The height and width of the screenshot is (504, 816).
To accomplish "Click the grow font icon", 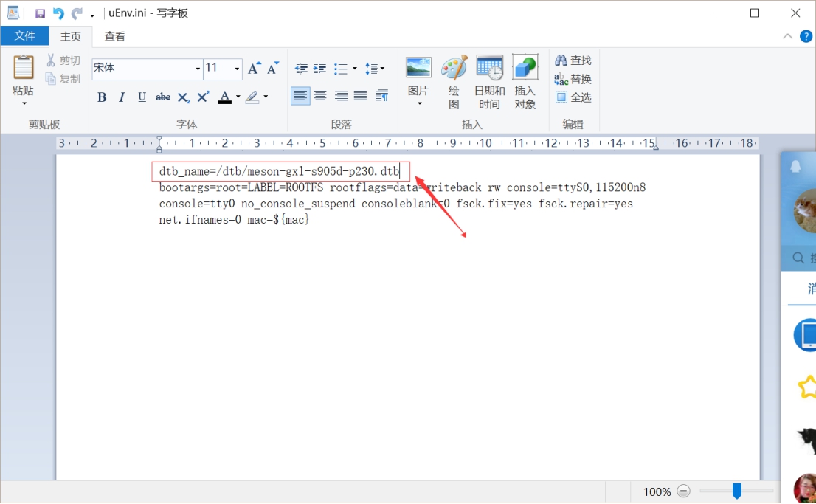I will point(254,68).
